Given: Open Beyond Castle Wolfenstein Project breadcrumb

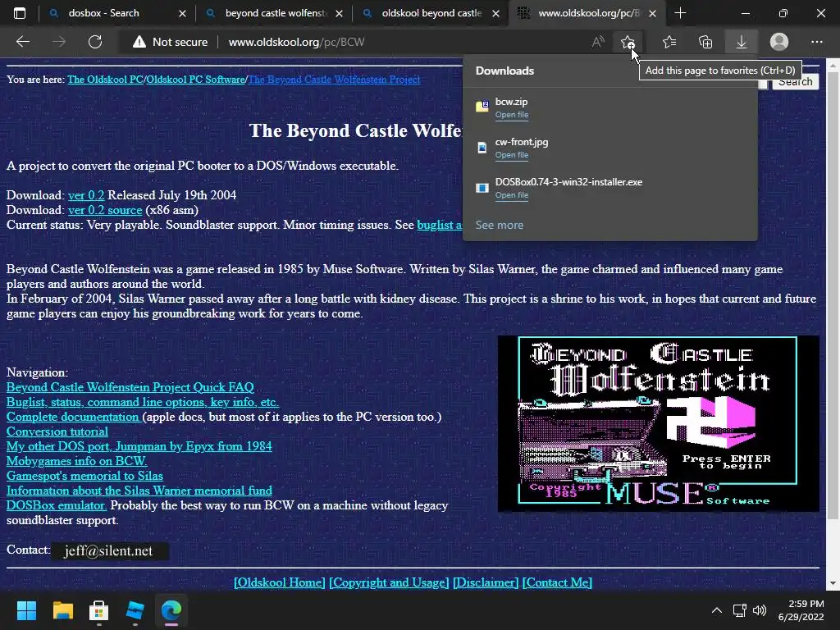Looking at the screenshot, I should pos(334,80).
